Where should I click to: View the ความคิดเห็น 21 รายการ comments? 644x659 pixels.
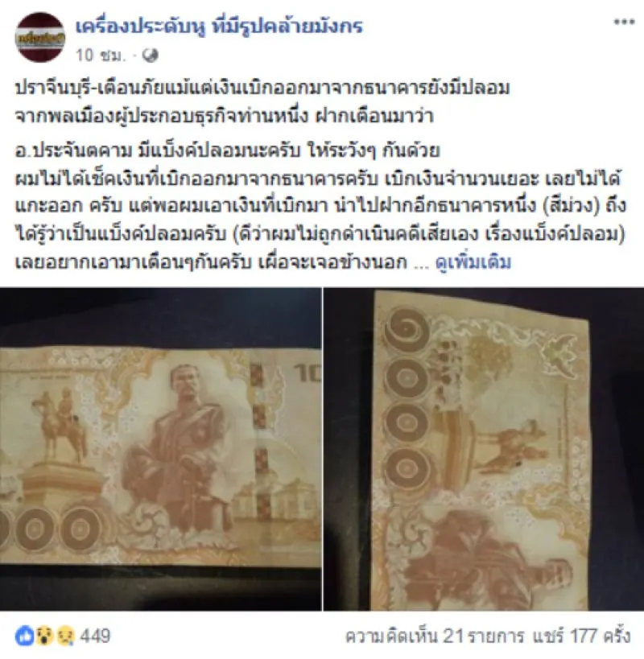[x=435, y=636]
